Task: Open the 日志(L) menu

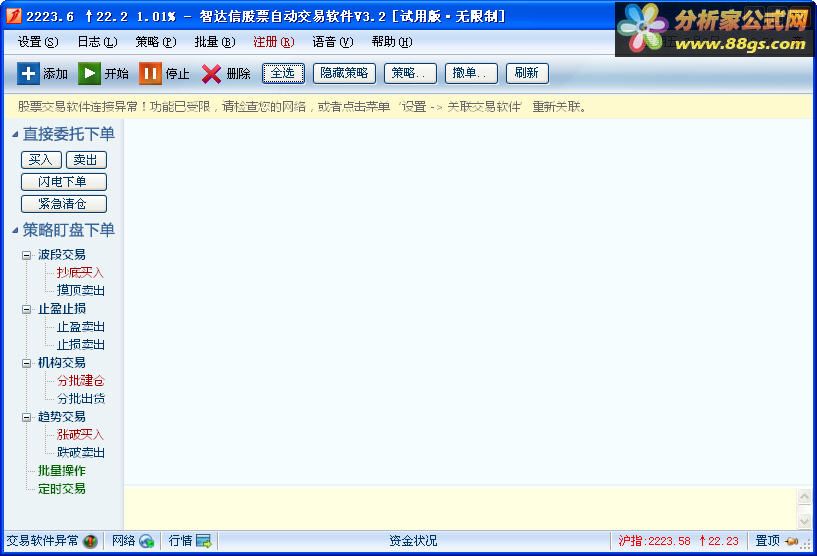Action: click(x=97, y=42)
